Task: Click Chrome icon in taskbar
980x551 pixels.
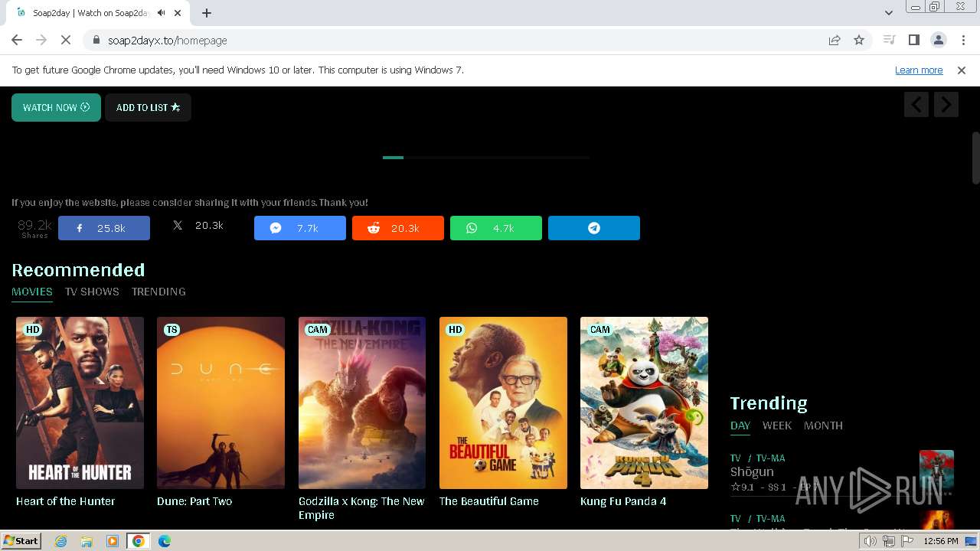Action: [139, 541]
